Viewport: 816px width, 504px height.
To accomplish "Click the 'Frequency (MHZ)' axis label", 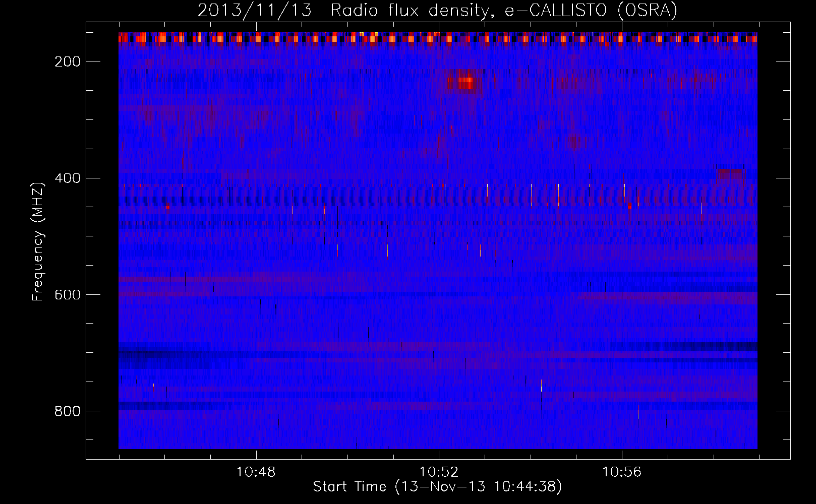I will 38,242.
